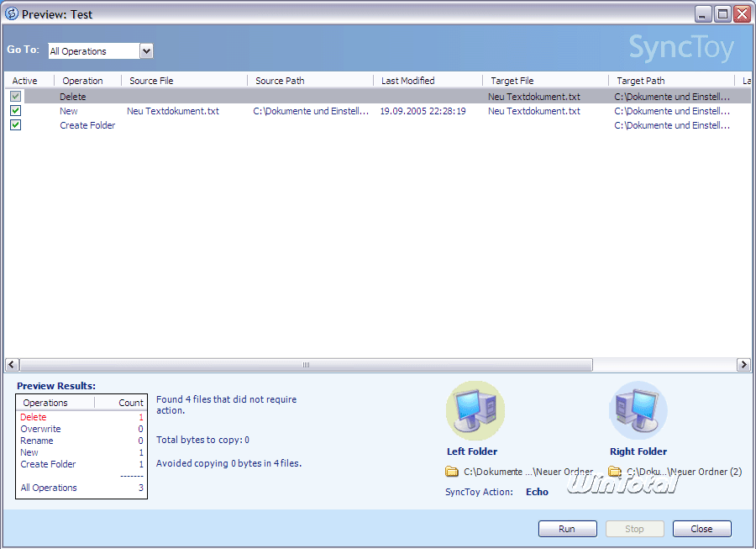Click the Echo SyncToy action value
756x549 pixels.
[537, 492]
